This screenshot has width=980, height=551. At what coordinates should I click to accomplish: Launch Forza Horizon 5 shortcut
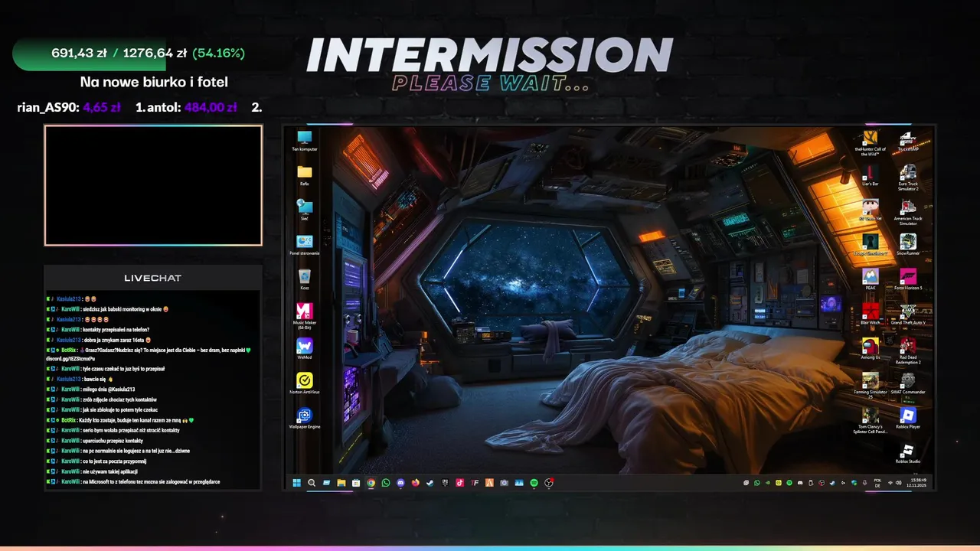[908, 279]
